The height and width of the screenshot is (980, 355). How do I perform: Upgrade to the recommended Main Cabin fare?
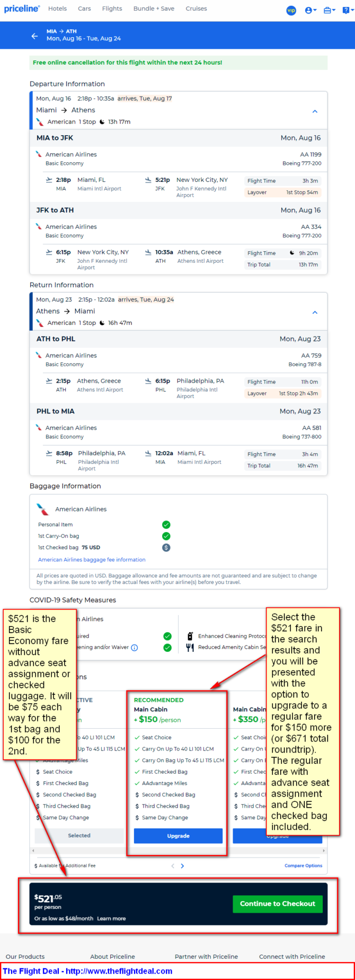178,835
